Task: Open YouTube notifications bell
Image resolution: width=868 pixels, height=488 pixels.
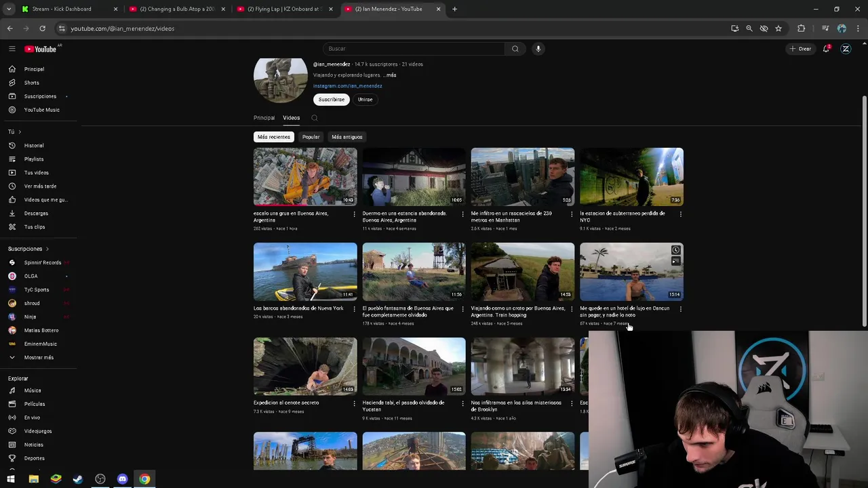Action: click(x=826, y=49)
